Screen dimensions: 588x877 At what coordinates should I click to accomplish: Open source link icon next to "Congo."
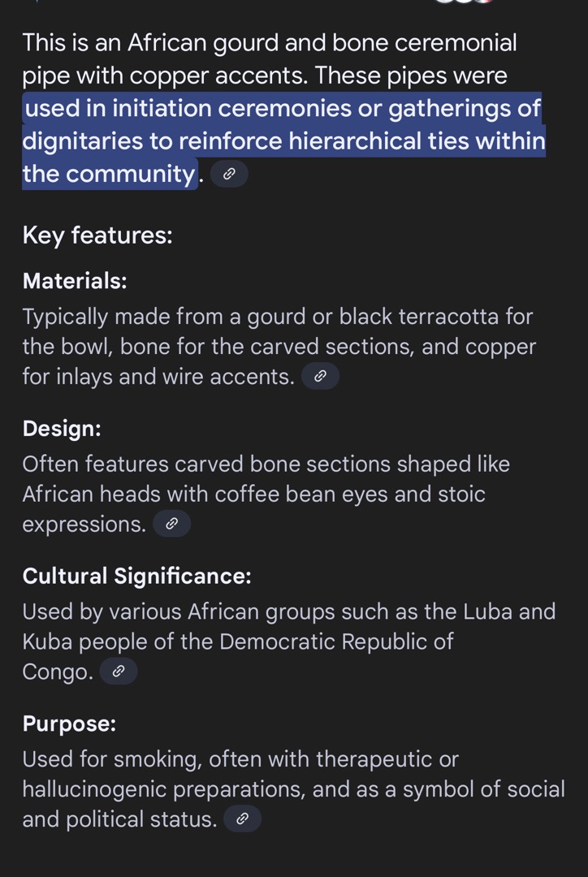[x=119, y=672]
